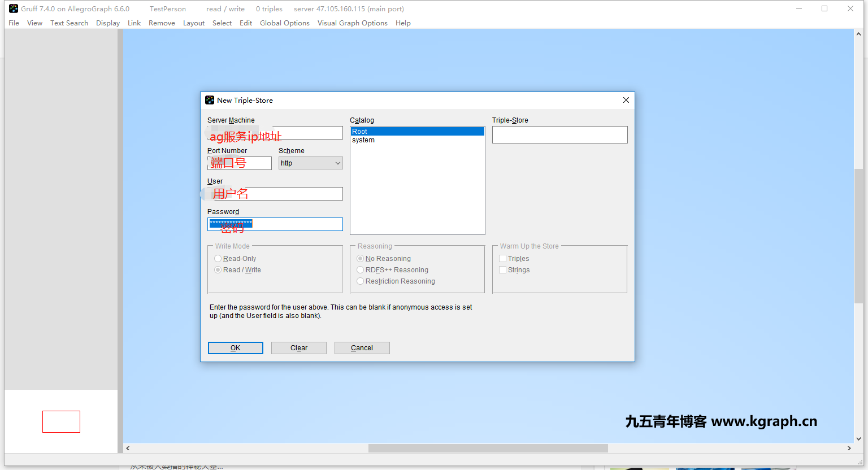Select system in the Catalog list
Viewport: 868px width, 470px height.
(418, 140)
